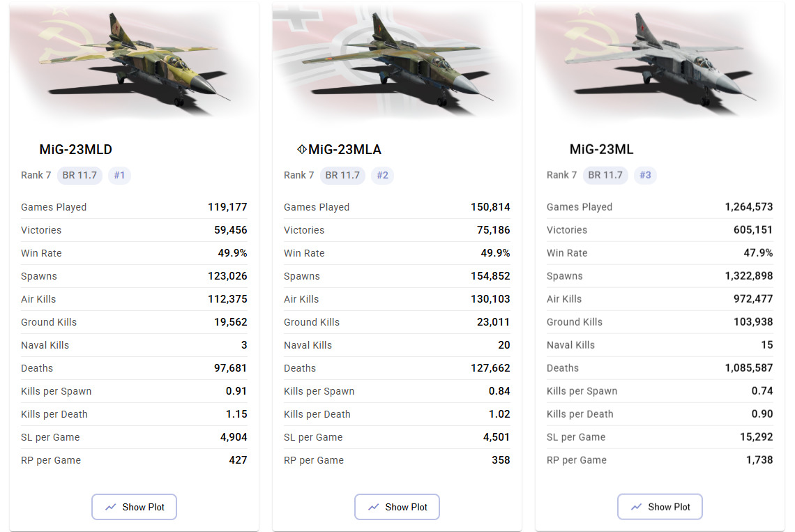Viewport: 795px width, 532px height.
Task: Click the #3 rank badge
Action: point(645,175)
